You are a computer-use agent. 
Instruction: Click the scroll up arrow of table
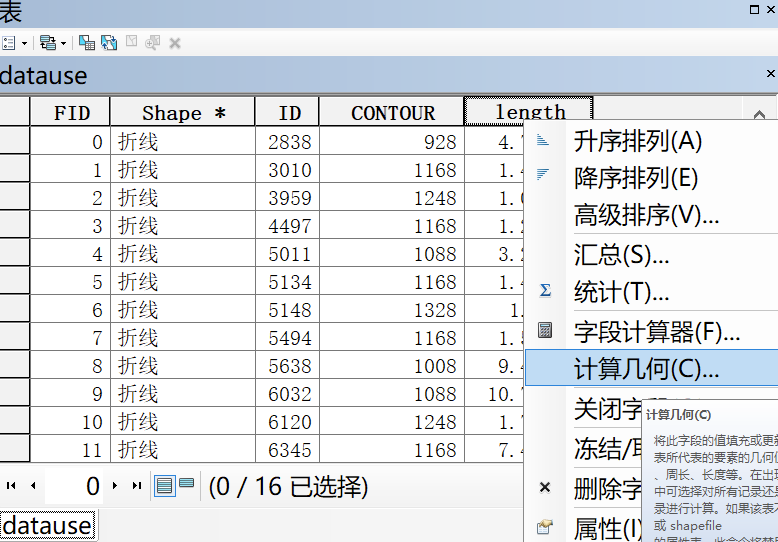click(759, 115)
